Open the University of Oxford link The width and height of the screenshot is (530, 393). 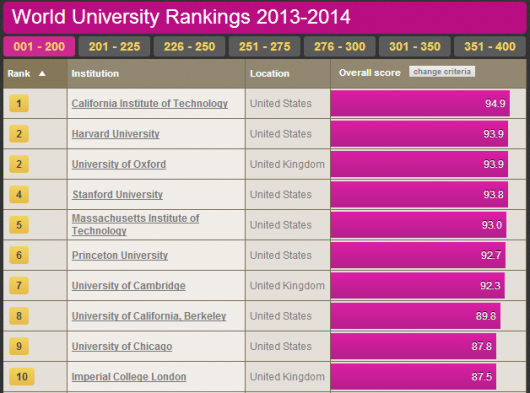119,164
